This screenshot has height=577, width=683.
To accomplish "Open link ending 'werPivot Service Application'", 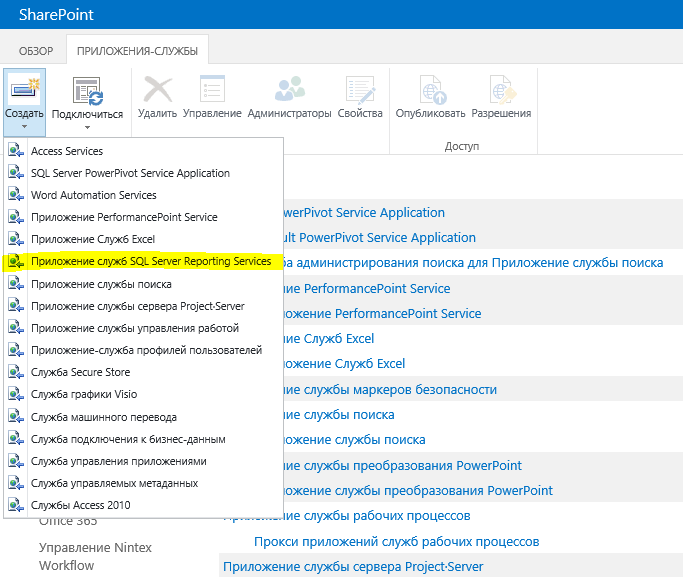I will (364, 213).
